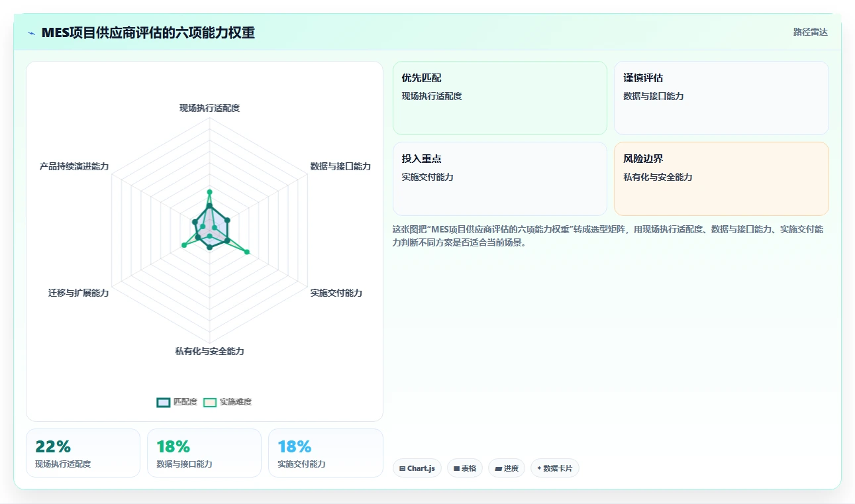Click the icon in the 进度 chip
855x504 pixels.
pyautogui.click(x=498, y=468)
